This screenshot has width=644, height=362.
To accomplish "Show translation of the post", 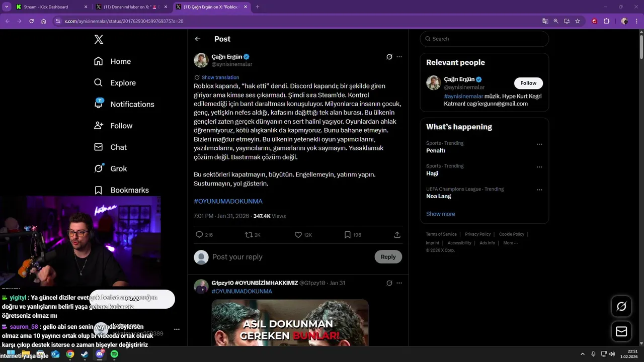I will [x=220, y=77].
